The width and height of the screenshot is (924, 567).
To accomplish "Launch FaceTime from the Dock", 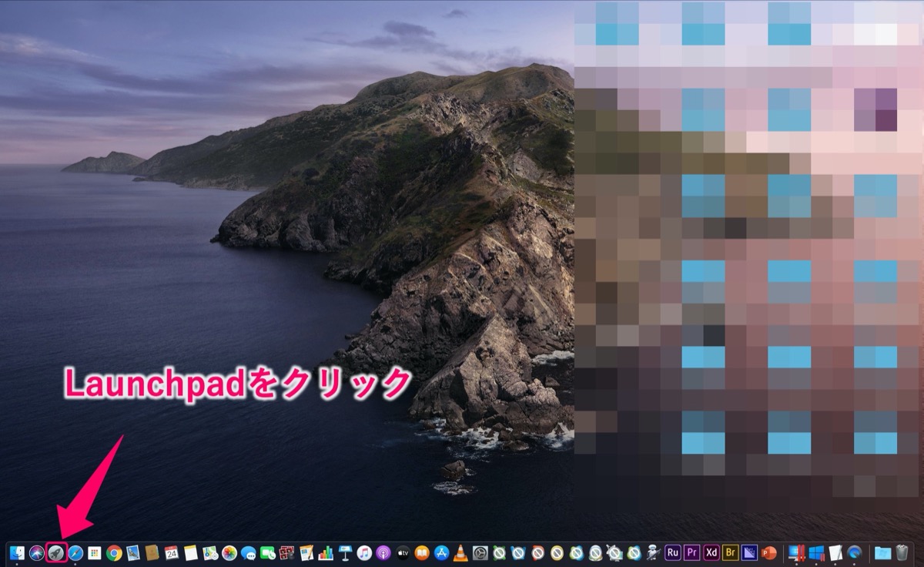I will click(x=268, y=552).
